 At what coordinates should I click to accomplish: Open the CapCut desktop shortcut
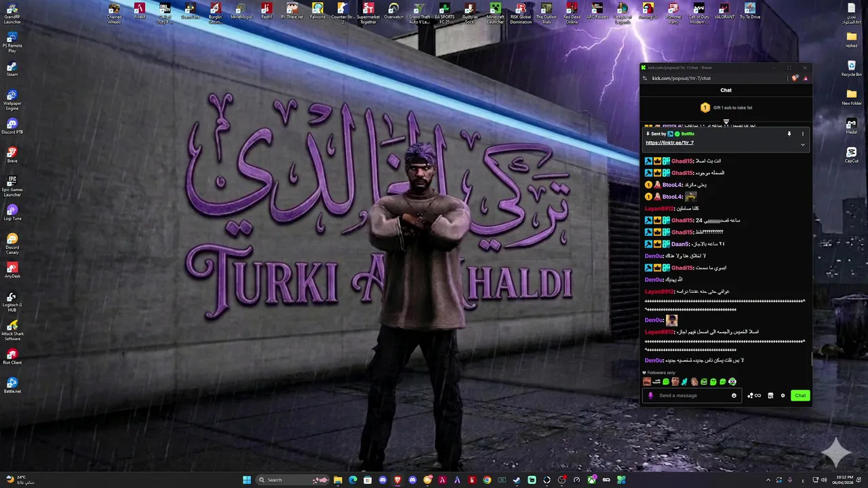coord(852,155)
